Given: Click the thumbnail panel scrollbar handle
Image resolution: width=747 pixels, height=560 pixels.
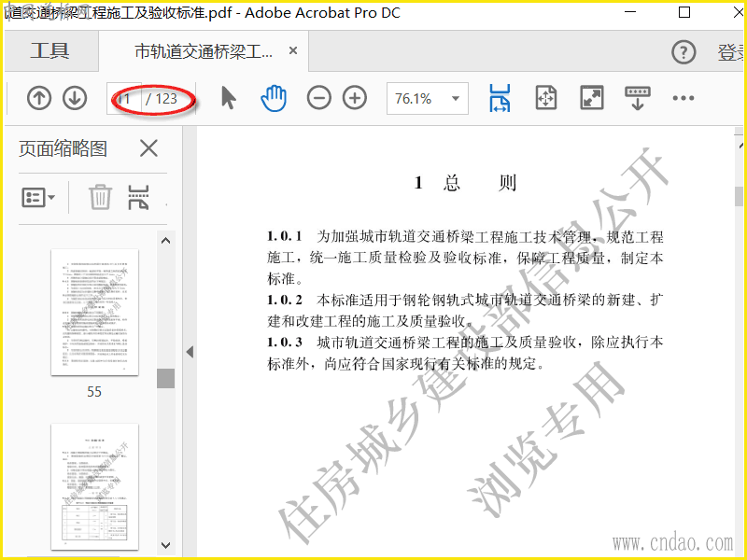Looking at the screenshot, I should point(166,379).
